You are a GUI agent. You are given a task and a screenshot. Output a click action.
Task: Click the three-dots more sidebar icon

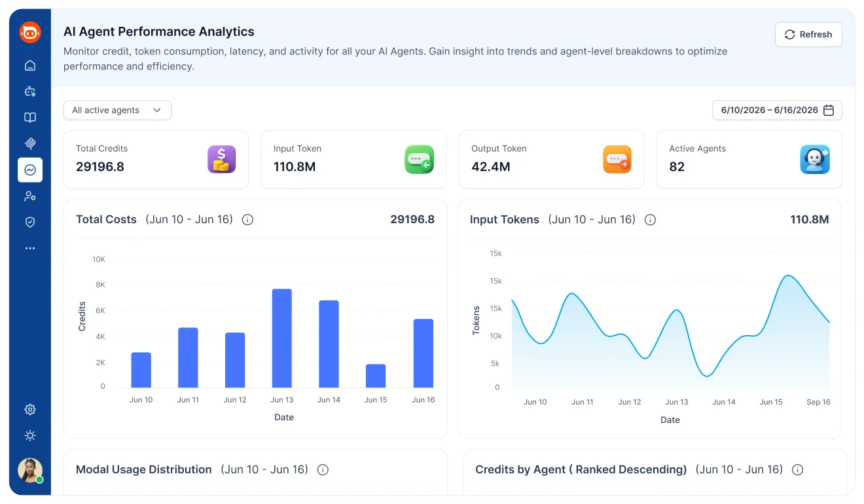[30, 249]
